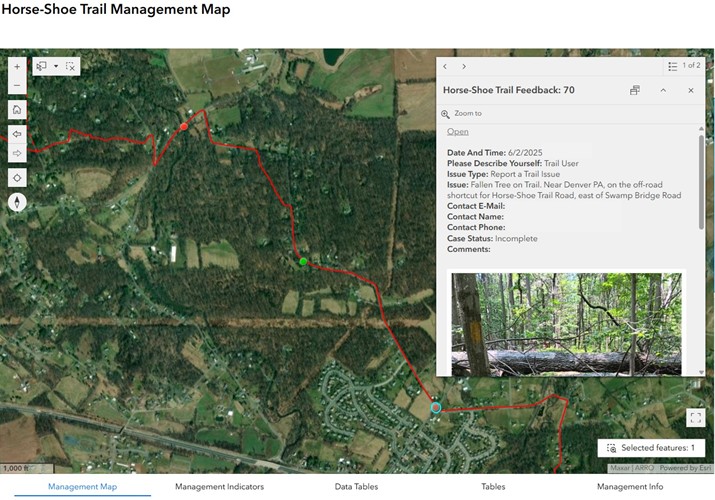
Task: Go to next map extent arrow
Action: coord(17,153)
